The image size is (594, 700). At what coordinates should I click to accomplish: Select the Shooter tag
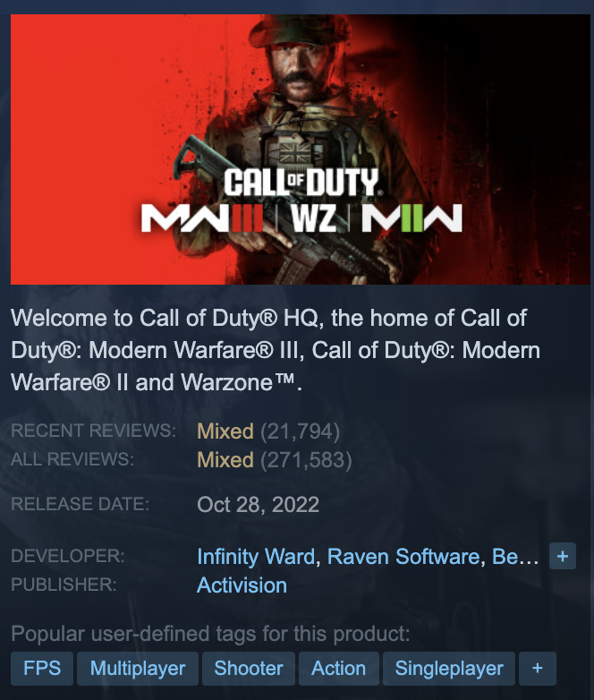(249, 669)
